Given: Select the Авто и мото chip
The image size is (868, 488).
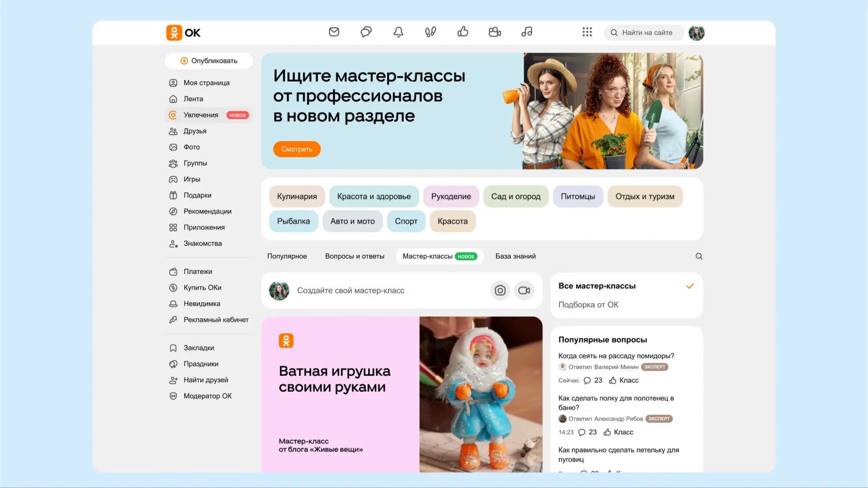Looking at the screenshot, I should tap(353, 221).
